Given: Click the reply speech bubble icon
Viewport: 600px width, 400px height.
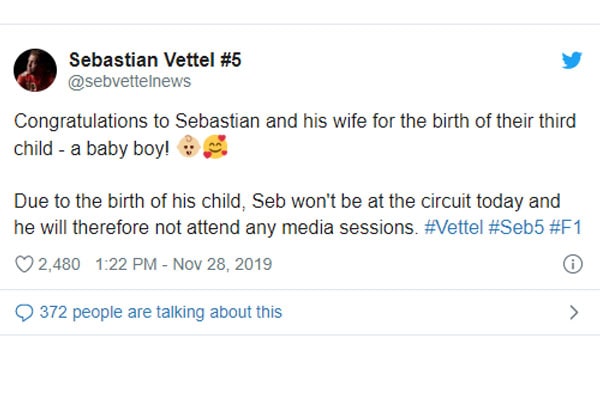Looking at the screenshot, I should coord(24,312).
